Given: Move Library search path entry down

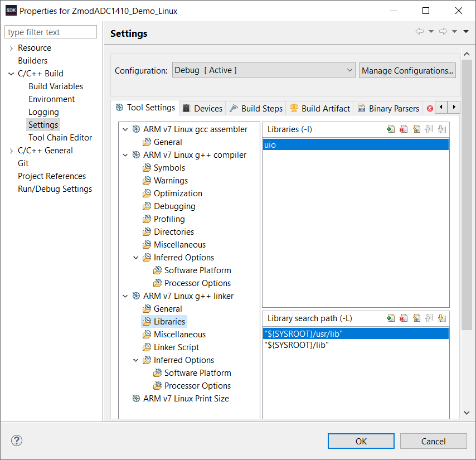Looking at the screenshot, I should coord(441,318).
